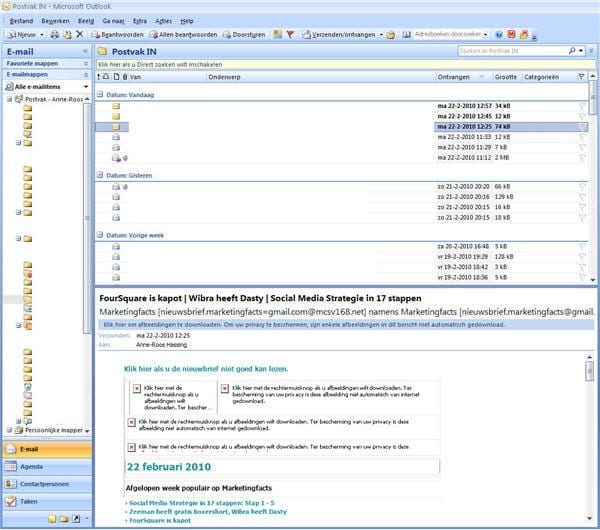Switch to the Taken module
The image size is (600, 530).
click(47, 501)
